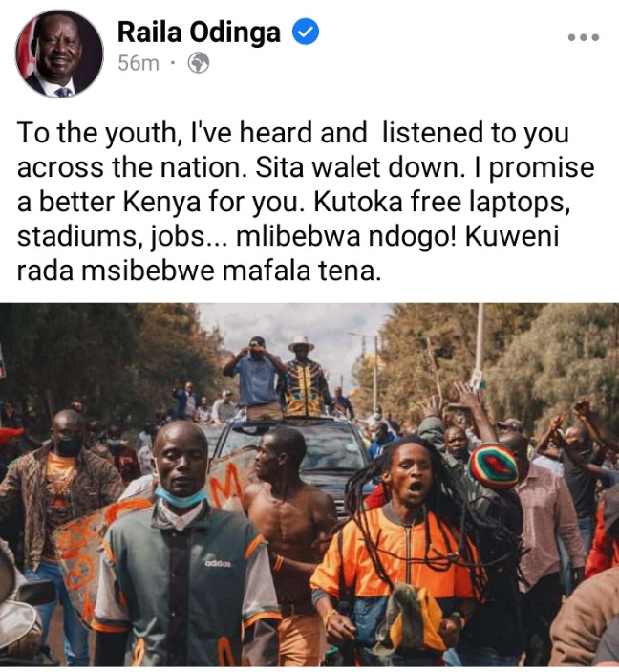
Task: Click the 56m post timestamp
Action: click(x=139, y=63)
